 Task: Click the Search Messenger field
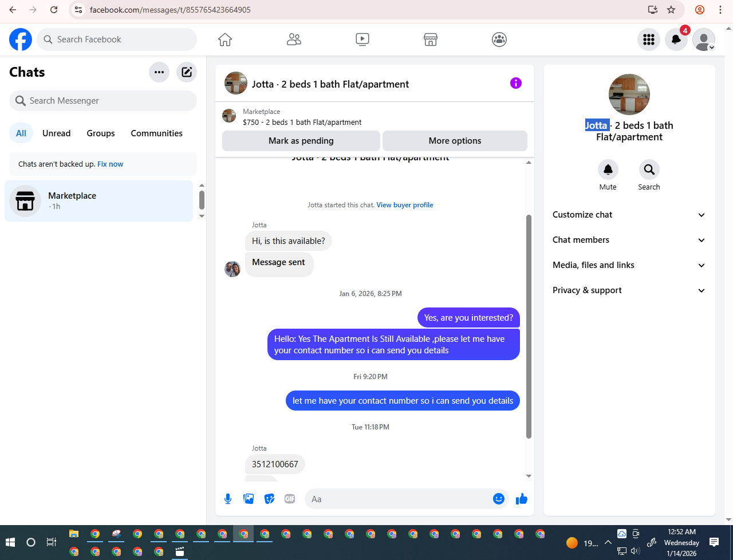[103, 101]
